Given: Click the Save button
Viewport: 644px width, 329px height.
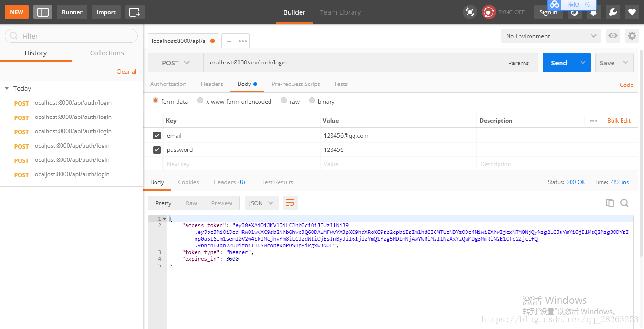Looking at the screenshot, I should tap(607, 63).
